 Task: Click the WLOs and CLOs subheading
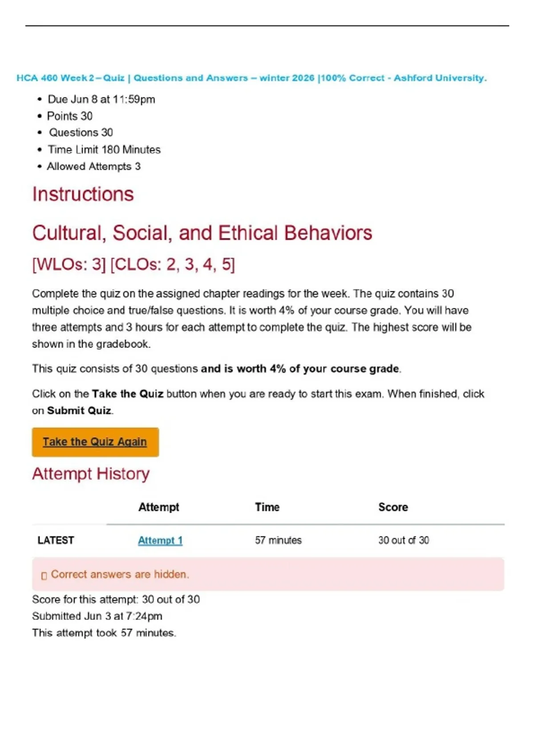coord(133,265)
